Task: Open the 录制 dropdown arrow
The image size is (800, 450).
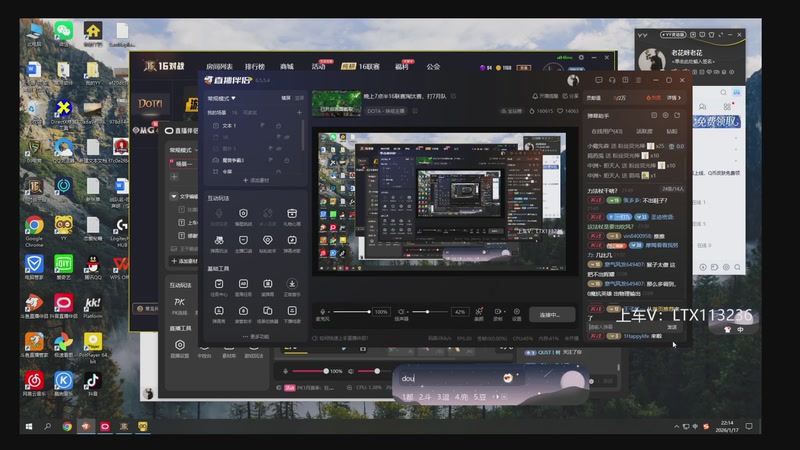Action: [504, 311]
